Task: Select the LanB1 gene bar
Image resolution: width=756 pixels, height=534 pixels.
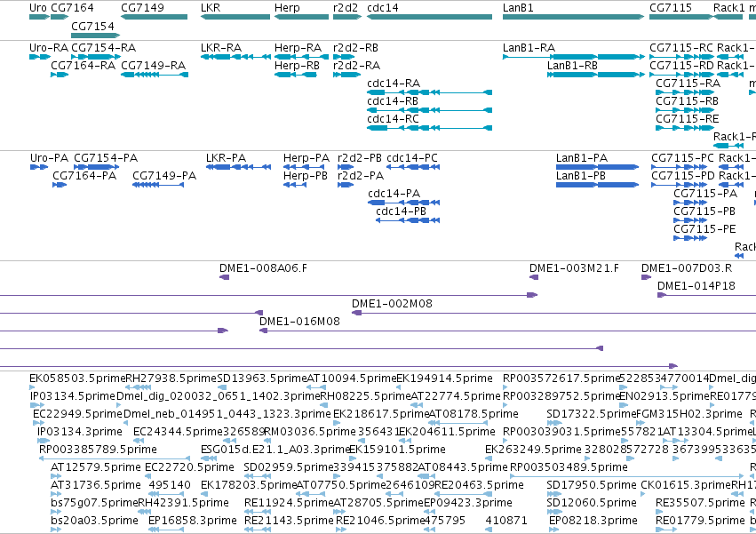Action: (573, 17)
